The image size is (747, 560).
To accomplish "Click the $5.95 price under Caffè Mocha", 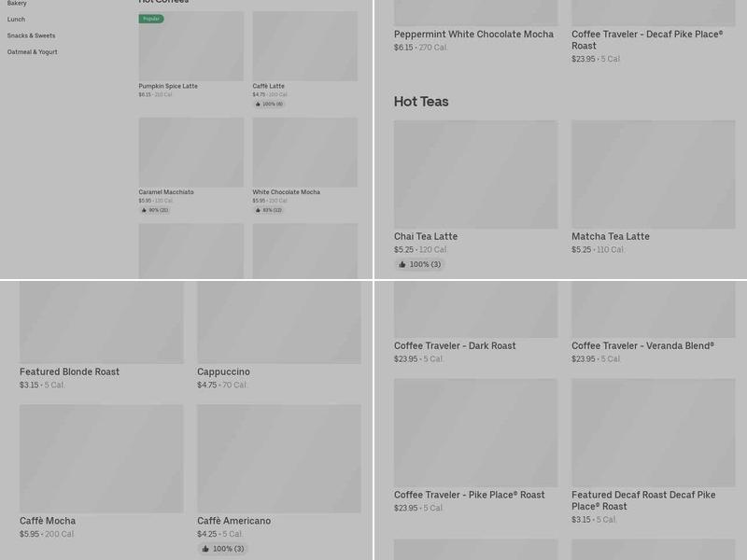I will coord(30,534).
